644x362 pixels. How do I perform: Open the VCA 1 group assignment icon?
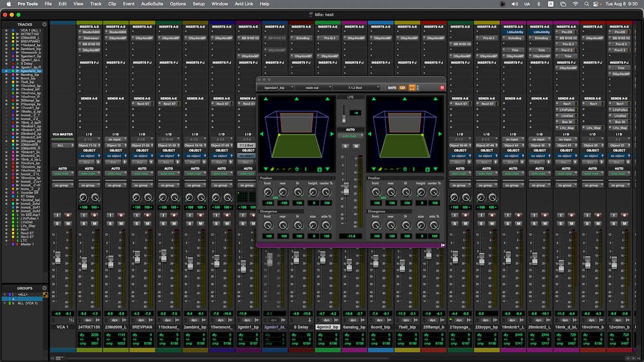(x=71, y=320)
